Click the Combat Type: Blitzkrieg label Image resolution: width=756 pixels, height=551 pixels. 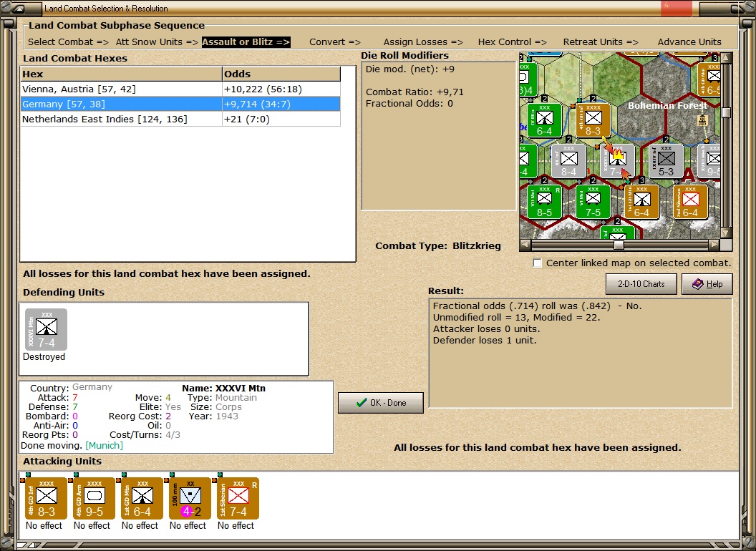coord(438,246)
